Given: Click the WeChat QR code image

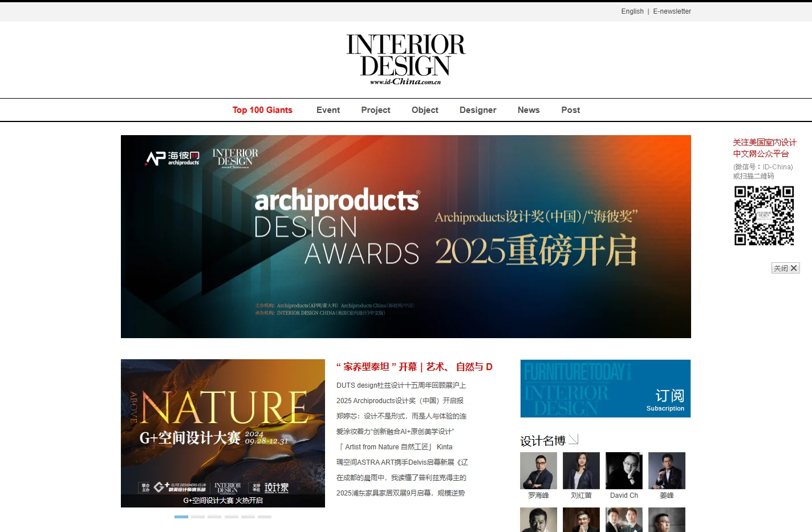Looking at the screenshot, I should click(764, 216).
